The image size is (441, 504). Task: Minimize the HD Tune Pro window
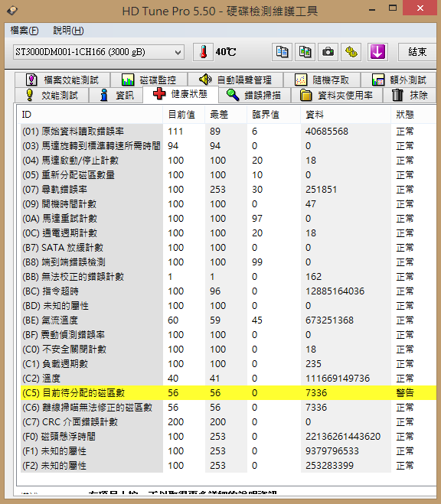click(x=372, y=9)
